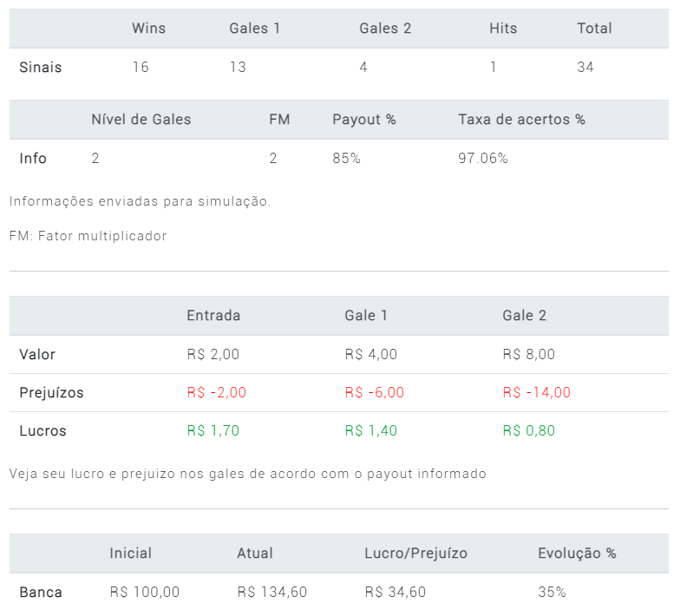
Task: Click the Sinais total value 34
Action: pos(585,67)
